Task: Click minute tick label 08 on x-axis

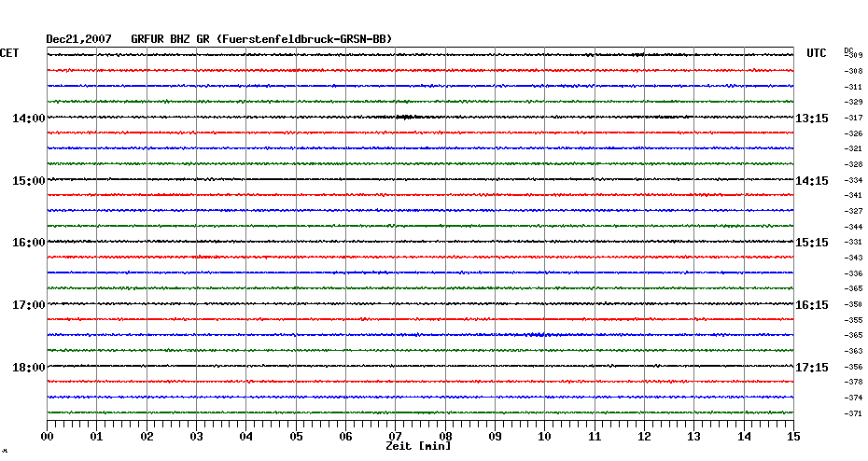Action: pos(445,436)
